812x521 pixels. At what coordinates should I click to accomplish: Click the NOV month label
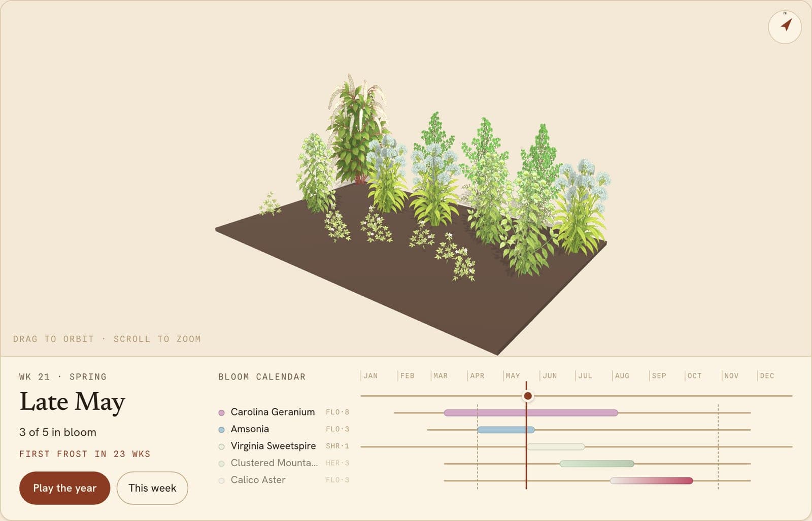731,376
